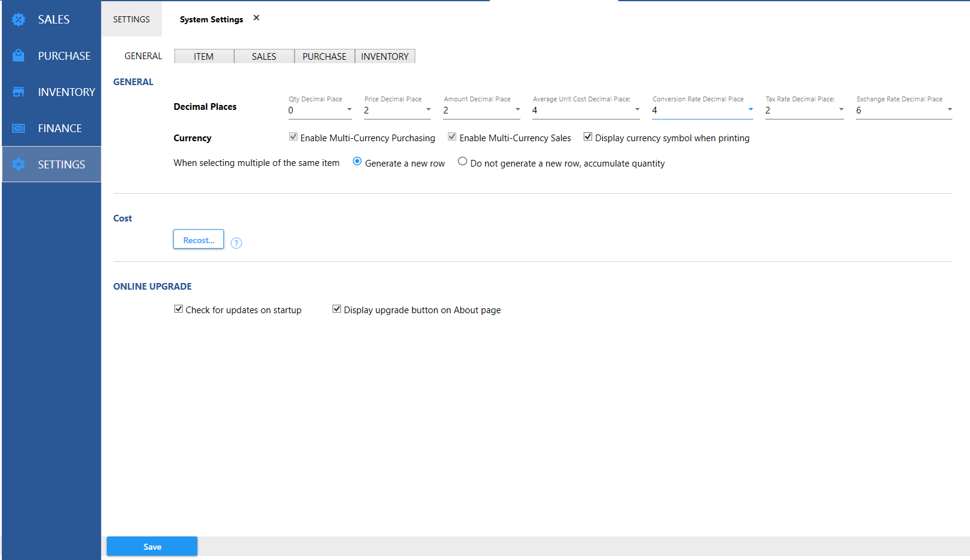Screen dimensions: 970x560
Task: Toggle Check for updates on startup
Action: tap(179, 309)
